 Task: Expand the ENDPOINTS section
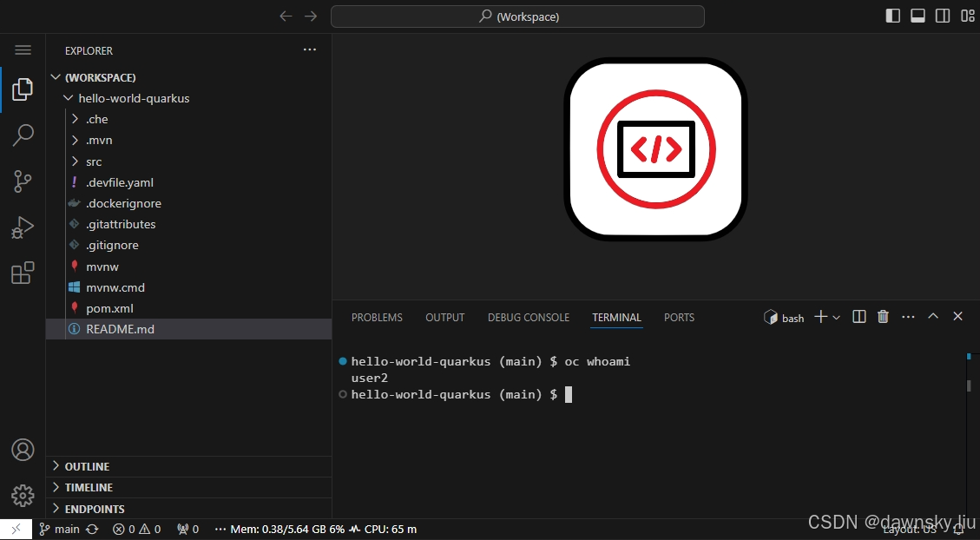188,509
